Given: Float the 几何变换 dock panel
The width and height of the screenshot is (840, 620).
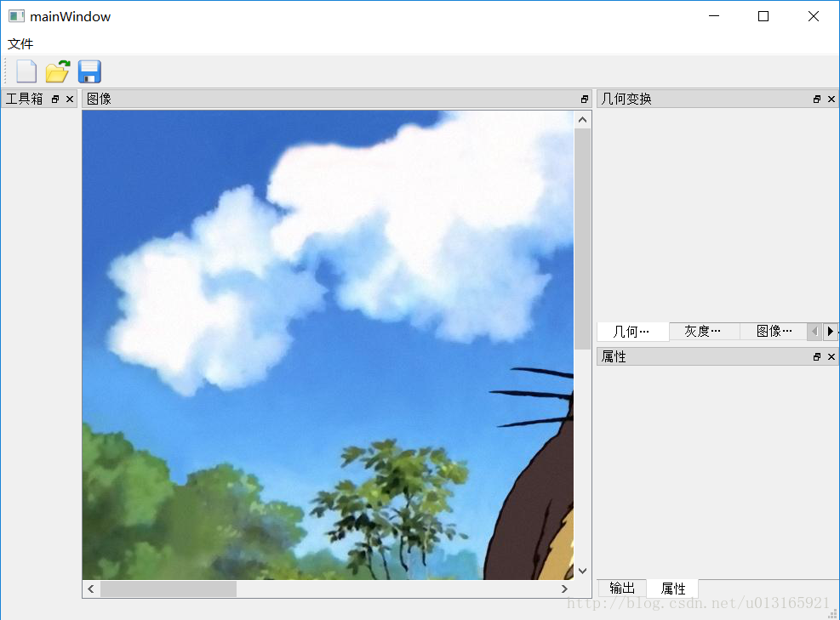Looking at the screenshot, I should pyautogui.click(x=817, y=99).
